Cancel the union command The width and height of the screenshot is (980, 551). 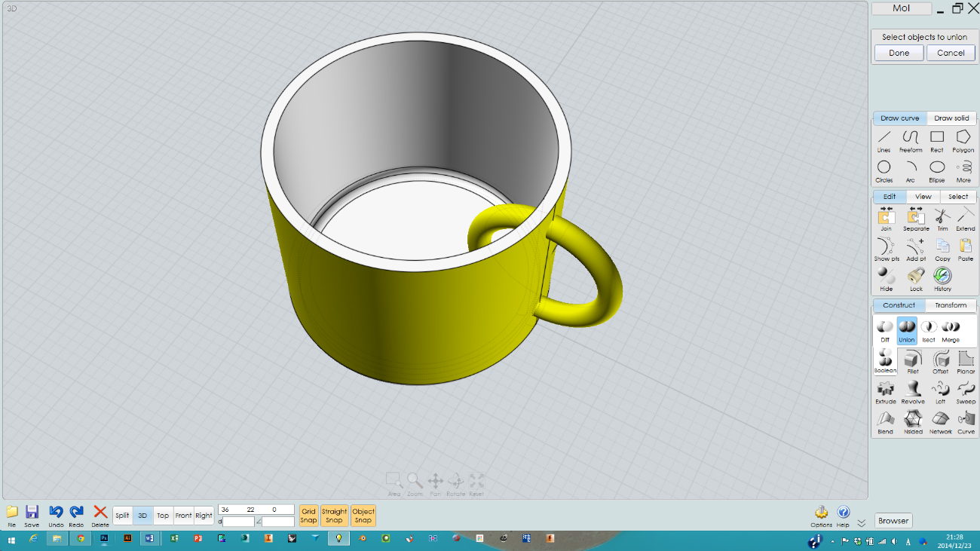(x=951, y=53)
